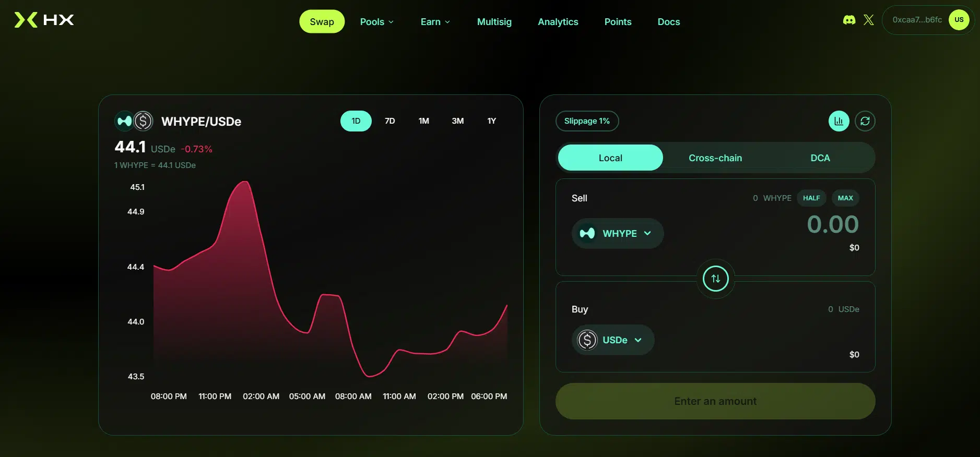This screenshot has width=980, height=457.
Task: Switch to the Local swap tab
Action: click(610, 158)
